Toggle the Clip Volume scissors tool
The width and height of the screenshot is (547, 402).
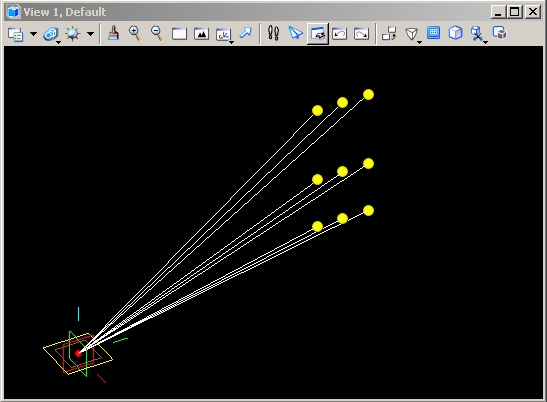[478, 34]
